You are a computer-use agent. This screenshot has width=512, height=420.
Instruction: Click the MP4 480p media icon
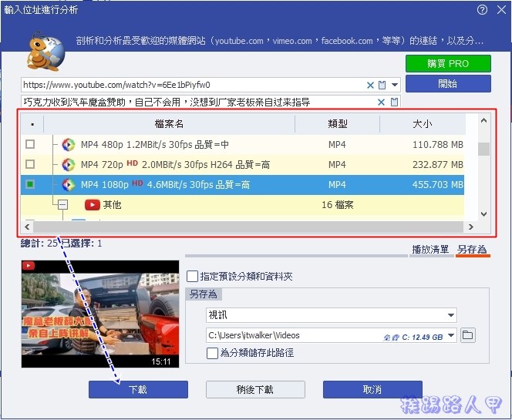(x=69, y=145)
